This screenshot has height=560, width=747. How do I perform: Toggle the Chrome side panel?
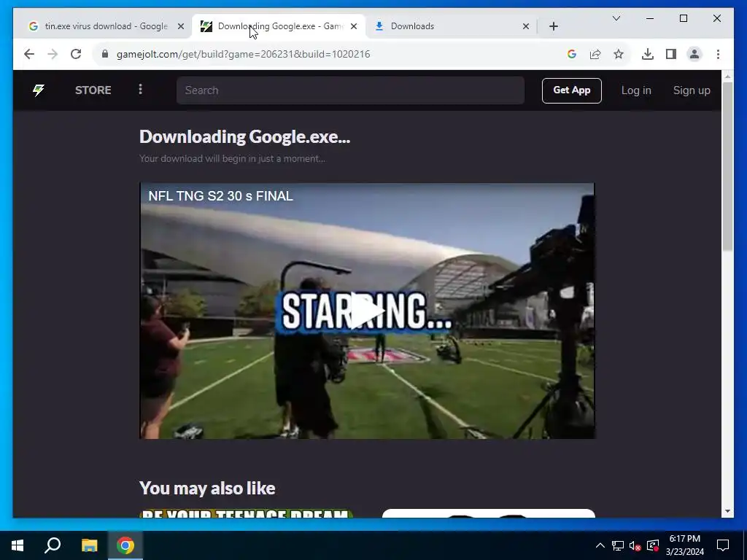coord(671,54)
